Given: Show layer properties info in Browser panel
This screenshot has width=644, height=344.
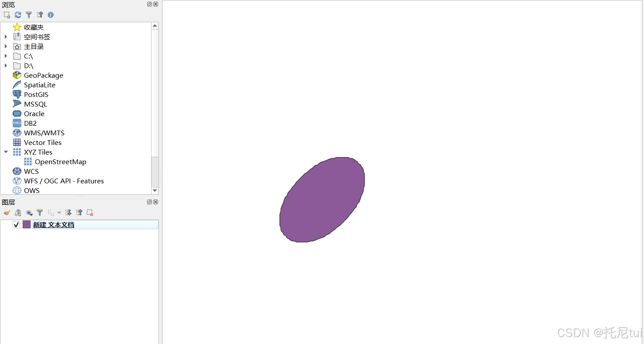Looking at the screenshot, I should [x=51, y=14].
